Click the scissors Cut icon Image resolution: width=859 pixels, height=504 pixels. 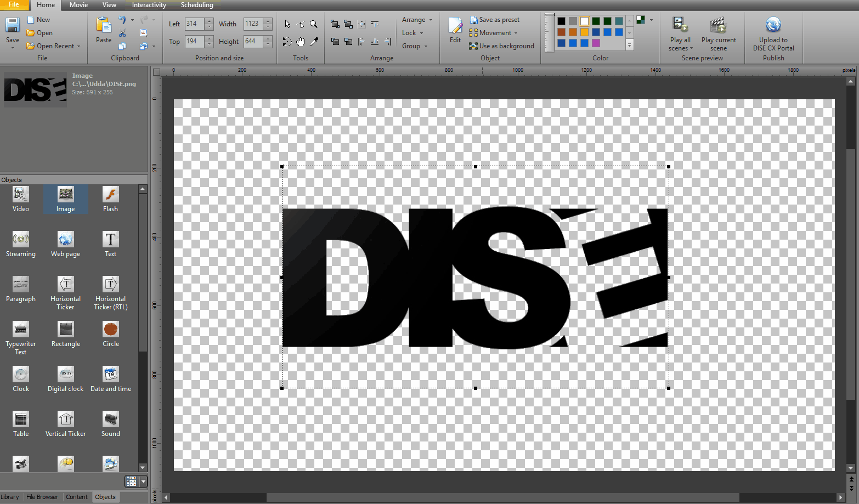[x=122, y=33]
